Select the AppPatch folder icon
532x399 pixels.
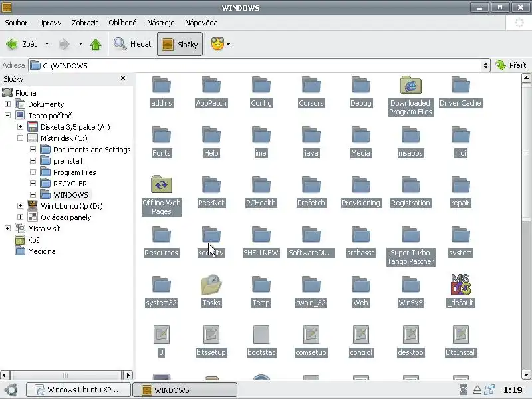point(211,85)
